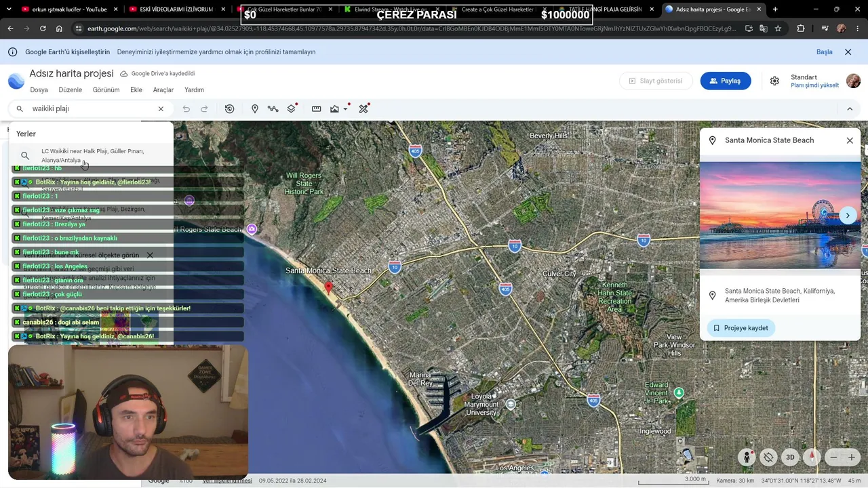
Task: Click the blue Paylaş share button
Action: [x=726, y=81]
